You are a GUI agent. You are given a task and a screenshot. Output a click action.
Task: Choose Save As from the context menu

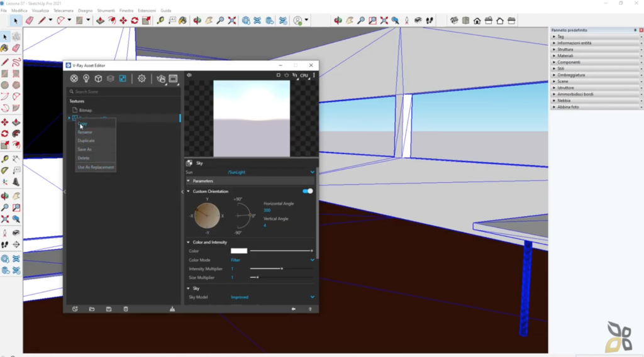[96, 150]
